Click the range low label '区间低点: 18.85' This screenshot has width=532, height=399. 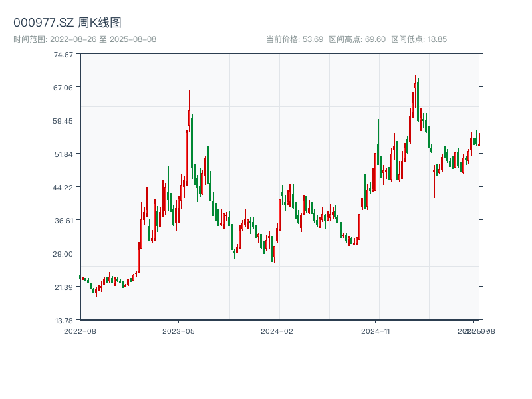[x=419, y=39]
